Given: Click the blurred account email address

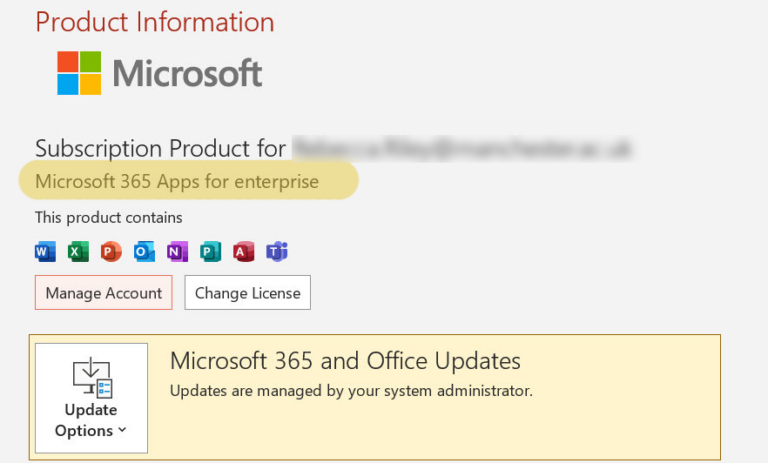Looking at the screenshot, I should (462, 149).
